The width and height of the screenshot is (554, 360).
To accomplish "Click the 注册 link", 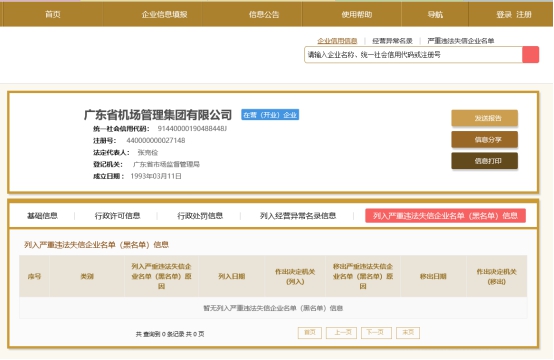I will pyautogui.click(x=524, y=14).
